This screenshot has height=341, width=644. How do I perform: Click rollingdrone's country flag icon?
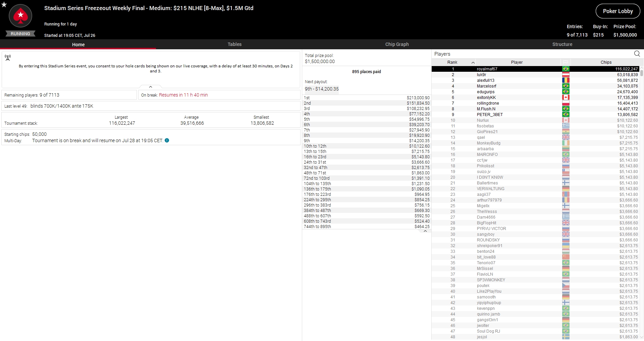[566, 103]
